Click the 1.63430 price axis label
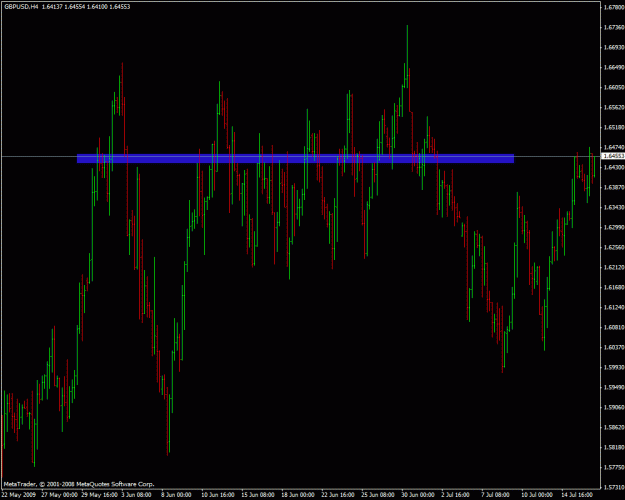The width and height of the screenshot is (625, 500). [x=614, y=207]
